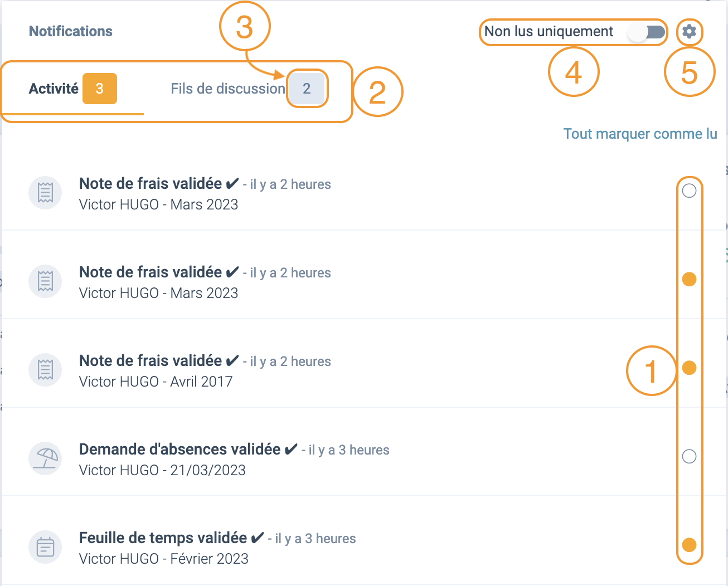This screenshot has width=728, height=586.
Task: Click calendar icon of the timesheet notification
Action: click(x=45, y=547)
